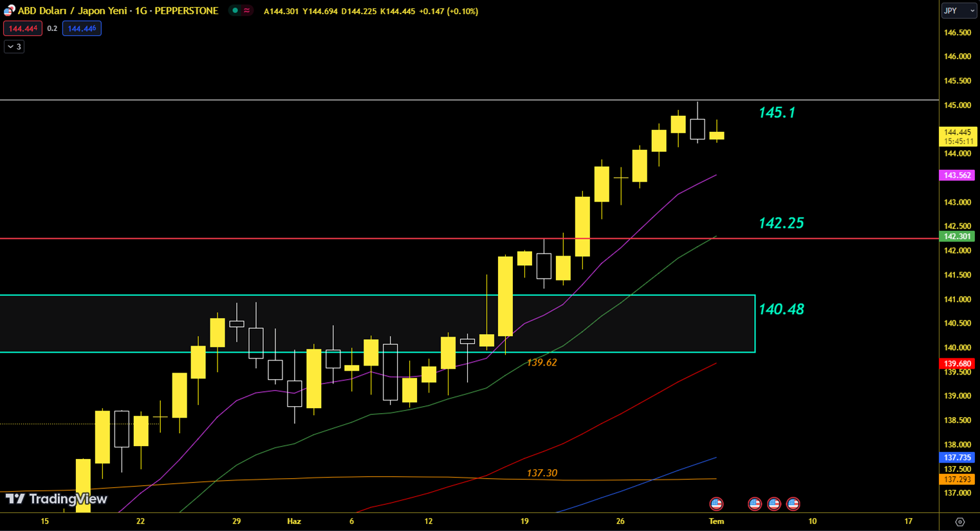Click the red sell price 144.444 button
The image size is (980, 531).
(x=23, y=28)
